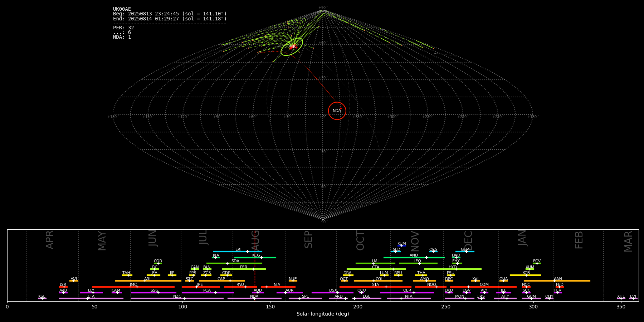Click the red dashed current-date line in AUG

point(255,265)
